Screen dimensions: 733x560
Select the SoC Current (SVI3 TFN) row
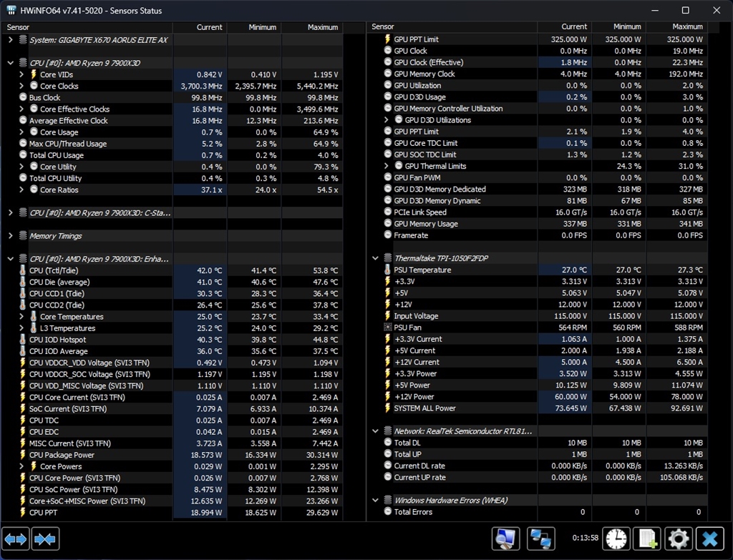[x=172, y=408]
